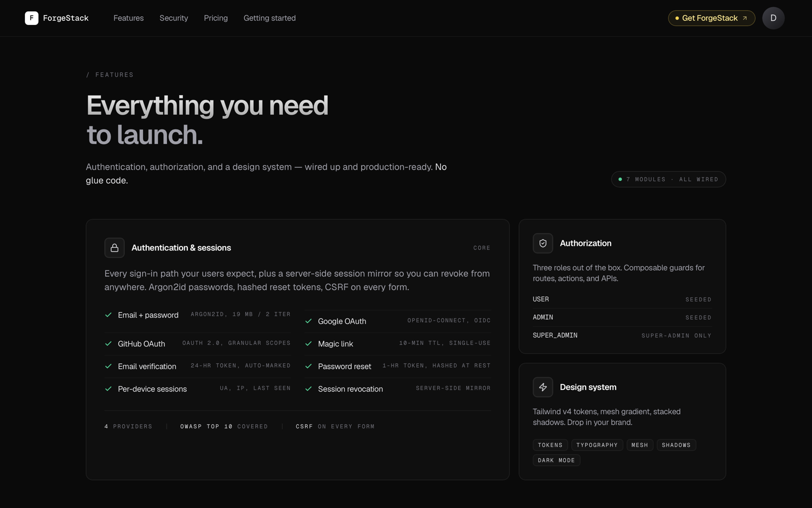This screenshot has width=812, height=508.
Task: Click the Everything you need to launch headline
Action: tap(207, 120)
